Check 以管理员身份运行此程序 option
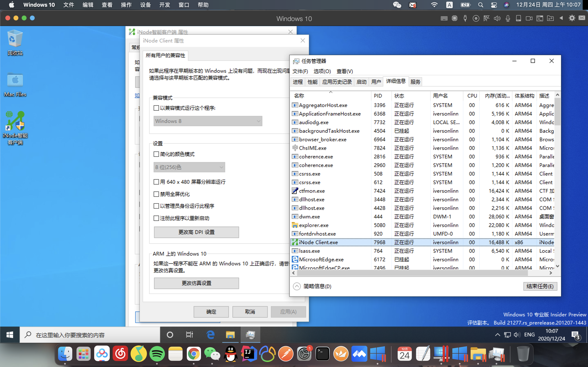 157,206
